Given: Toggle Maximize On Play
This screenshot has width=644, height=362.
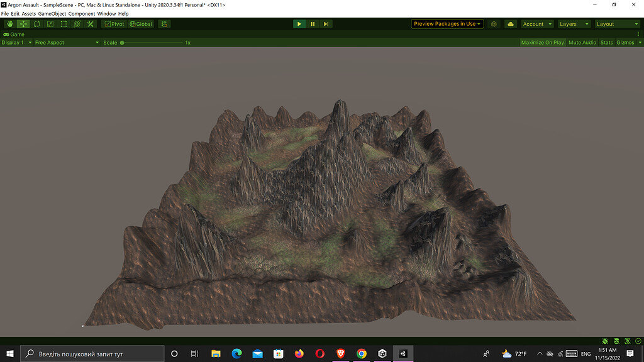Looking at the screenshot, I should click(542, 43).
